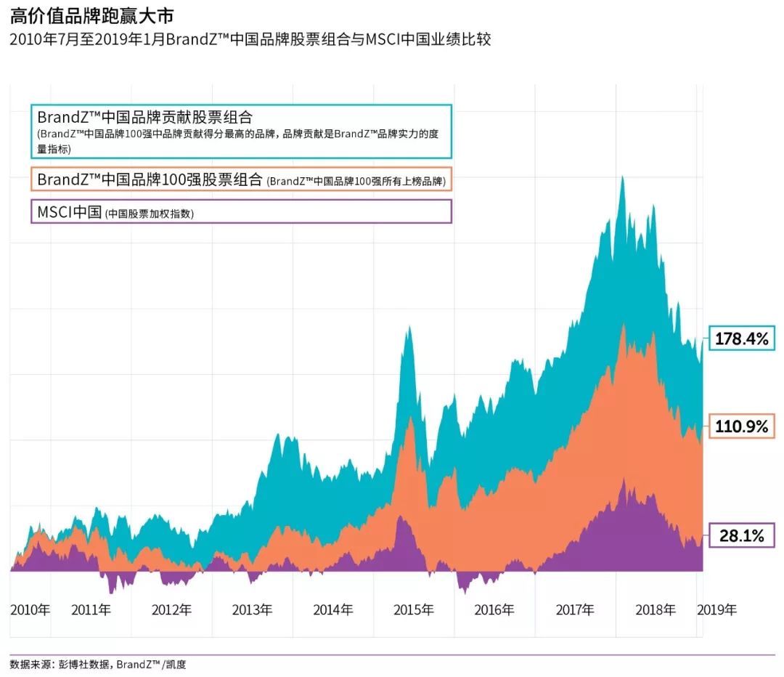Click the chart title 高价值品牌跑赢大市
This screenshot has height=677, width=784.
click(x=91, y=15)
